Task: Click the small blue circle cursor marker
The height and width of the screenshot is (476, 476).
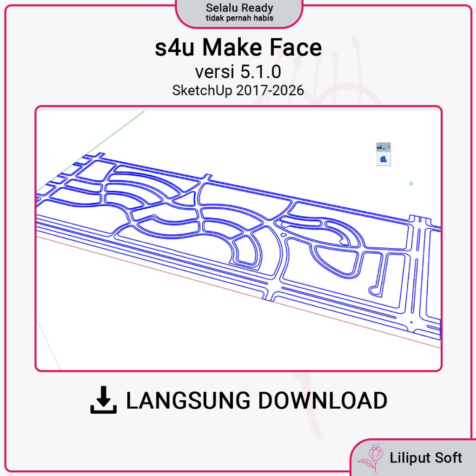Action: coord(411,183)
